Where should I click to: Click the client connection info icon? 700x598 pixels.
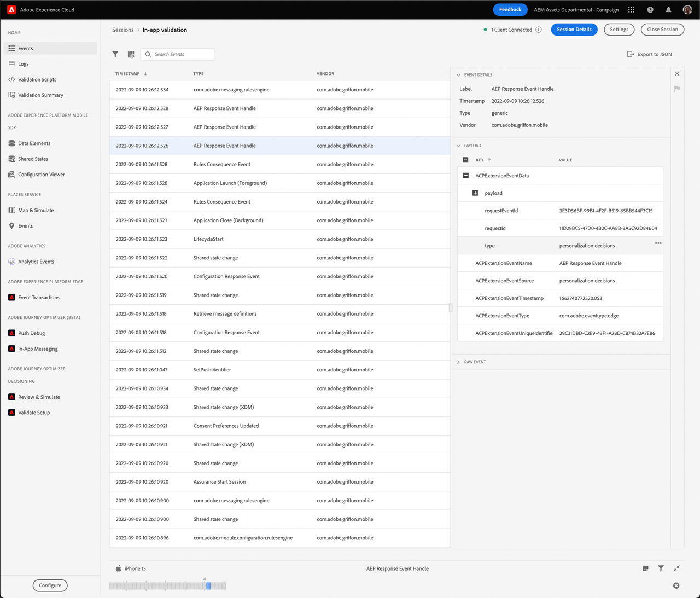click(539, 30)
